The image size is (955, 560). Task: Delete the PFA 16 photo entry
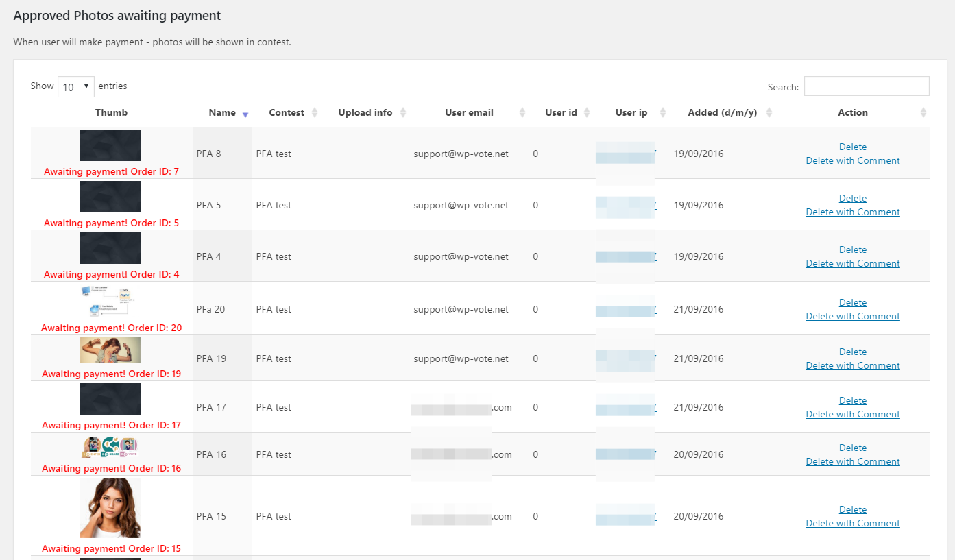click(853, 448)
